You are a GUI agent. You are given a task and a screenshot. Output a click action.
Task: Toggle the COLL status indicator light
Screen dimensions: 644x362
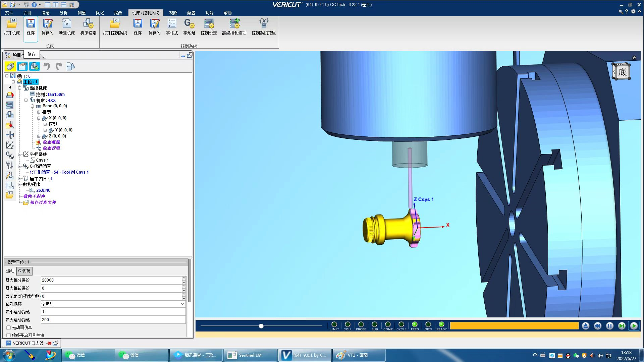click(347, 324)
